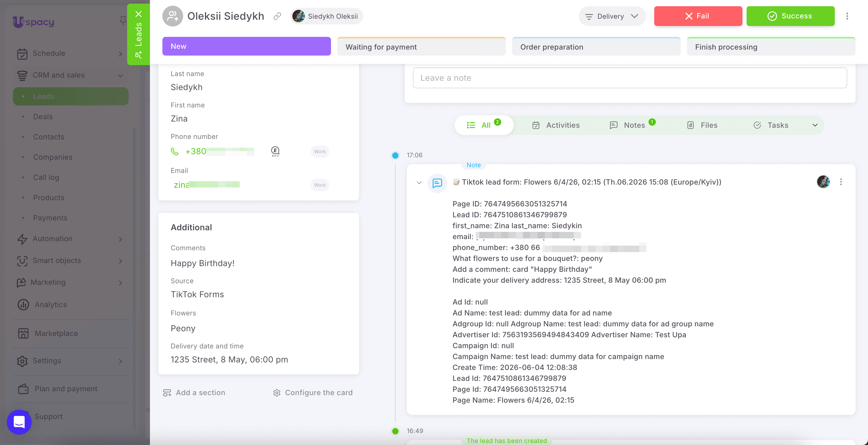868x445 pixels.
Task: Open Call log in the sidebar
Action: click(x=46, y=177)
